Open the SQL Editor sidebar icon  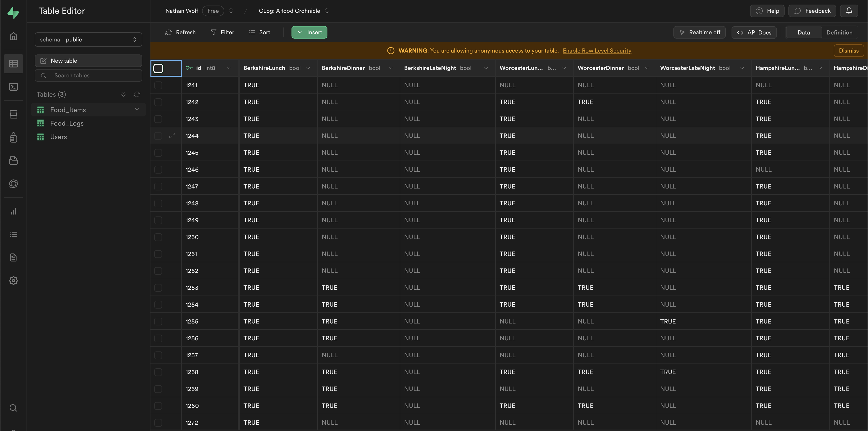pyautogui.click(x=13, y=87)
